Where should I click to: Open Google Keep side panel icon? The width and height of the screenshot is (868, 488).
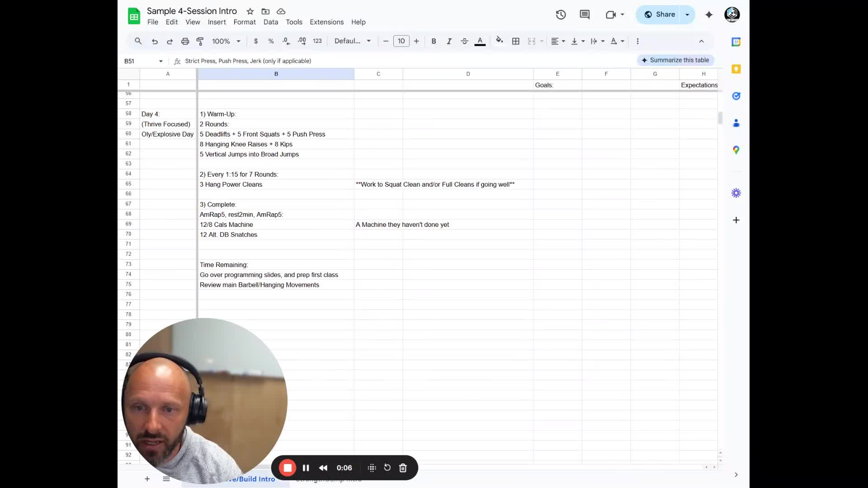tap(736, 69)
